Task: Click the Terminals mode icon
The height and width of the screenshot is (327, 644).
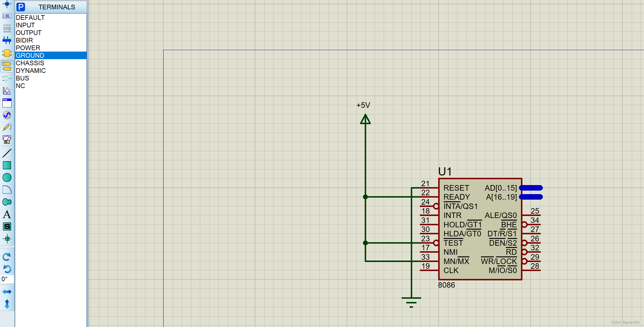Action: tap(7, 66)
